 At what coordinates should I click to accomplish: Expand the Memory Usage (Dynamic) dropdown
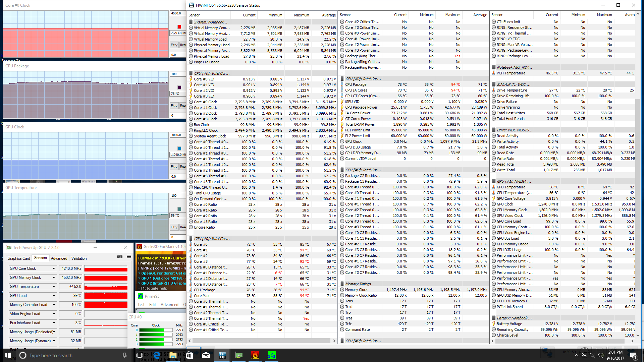54,341
